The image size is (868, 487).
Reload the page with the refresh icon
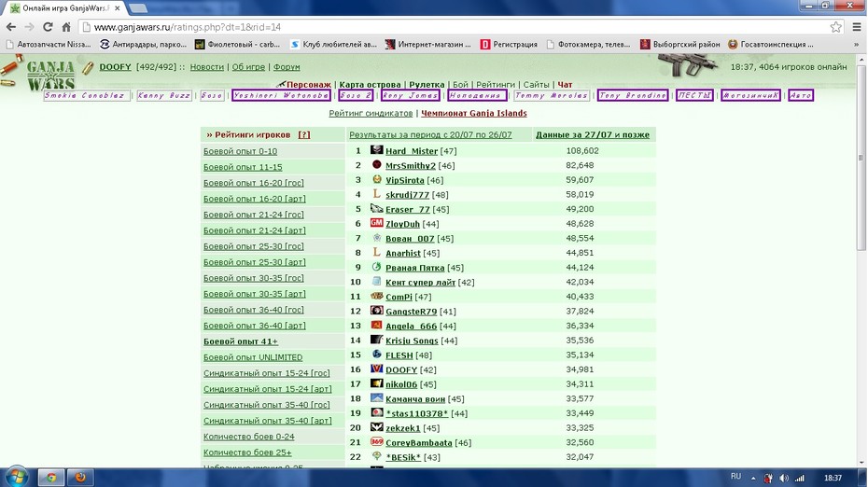click(48, 27)
